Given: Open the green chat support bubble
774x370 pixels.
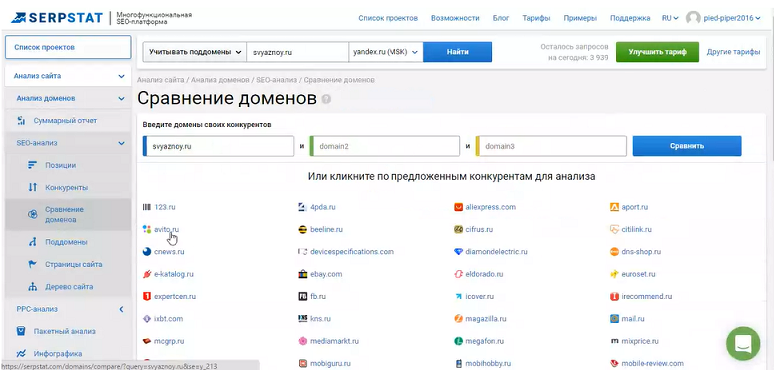Looking at the screenshot, I should (743, 343).
